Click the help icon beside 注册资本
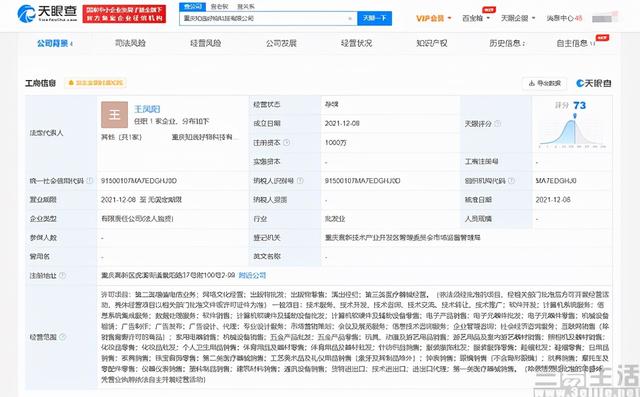 click(x=287, y=142)
